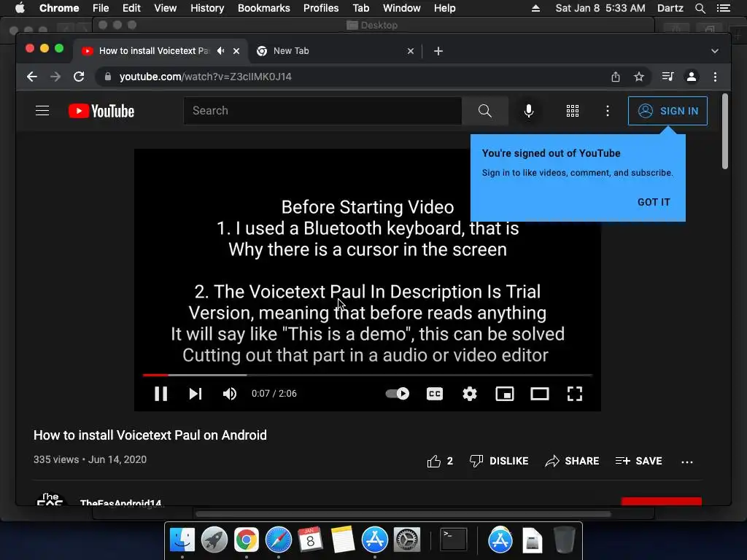Open the Apple menu
747x560 pixels.
[x=20, y=8]
